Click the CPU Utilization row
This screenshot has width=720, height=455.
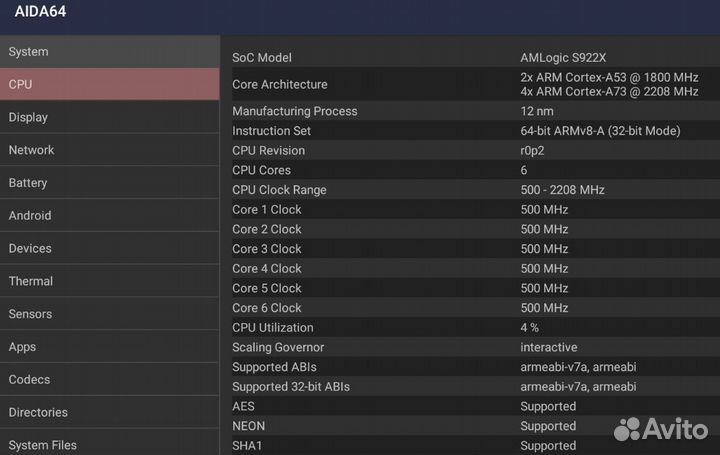point(468,327)
